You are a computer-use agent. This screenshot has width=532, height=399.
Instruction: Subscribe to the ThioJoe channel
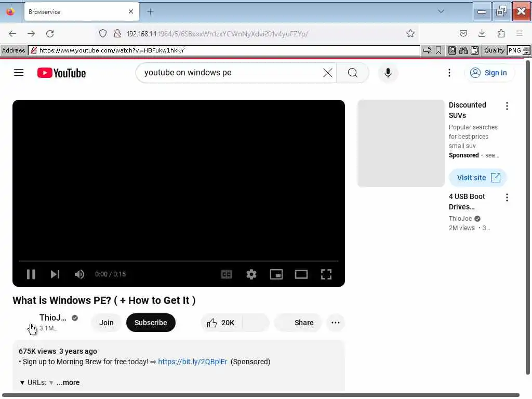151,323
